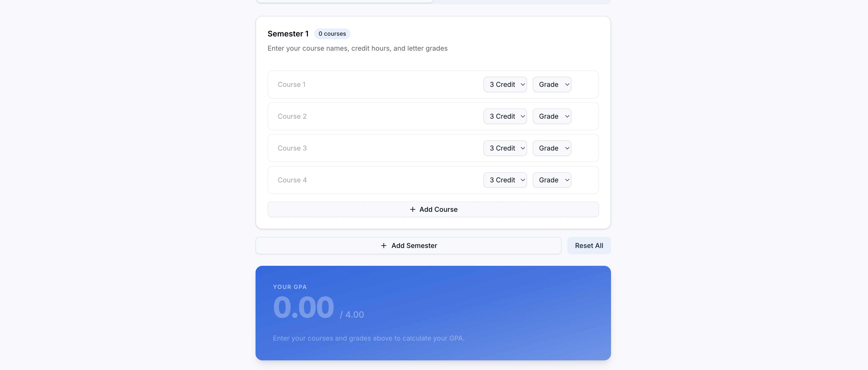Open the Course 1 grade dropdown
The width and height of the screenshot is (868, 370).
[x=552, y=84]
